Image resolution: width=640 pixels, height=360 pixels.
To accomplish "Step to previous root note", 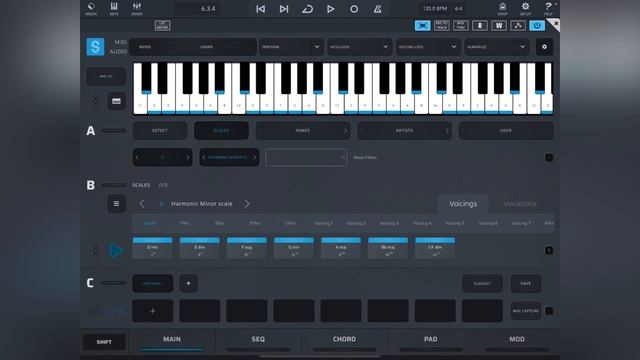I will (137, 158).
